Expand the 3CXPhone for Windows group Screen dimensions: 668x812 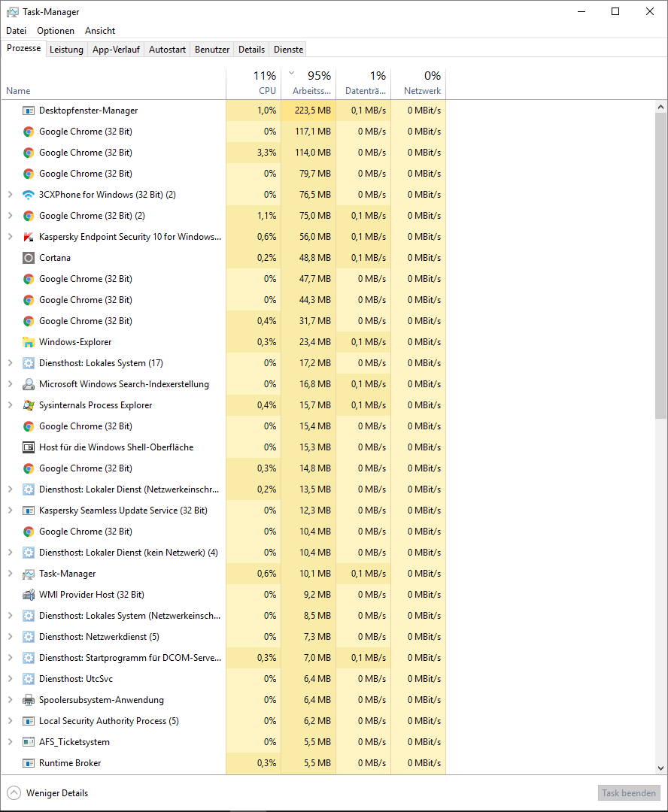(10, 195)
